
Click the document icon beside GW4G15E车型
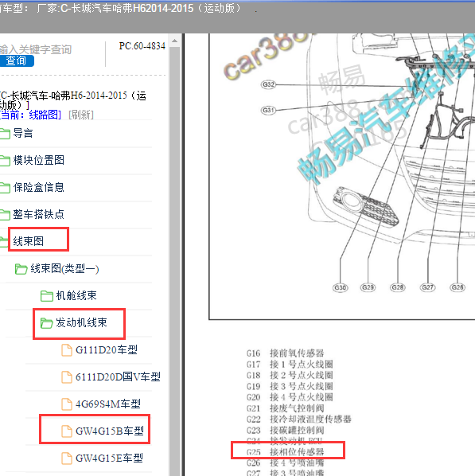67,458
